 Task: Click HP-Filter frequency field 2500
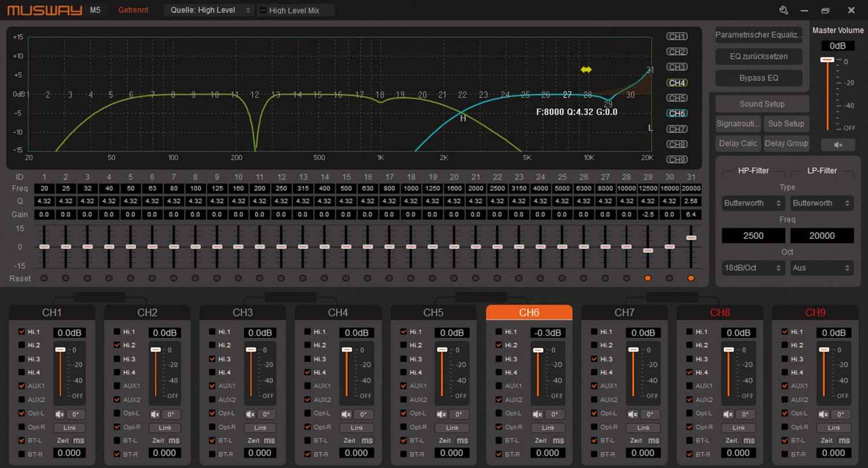point(753,235)
